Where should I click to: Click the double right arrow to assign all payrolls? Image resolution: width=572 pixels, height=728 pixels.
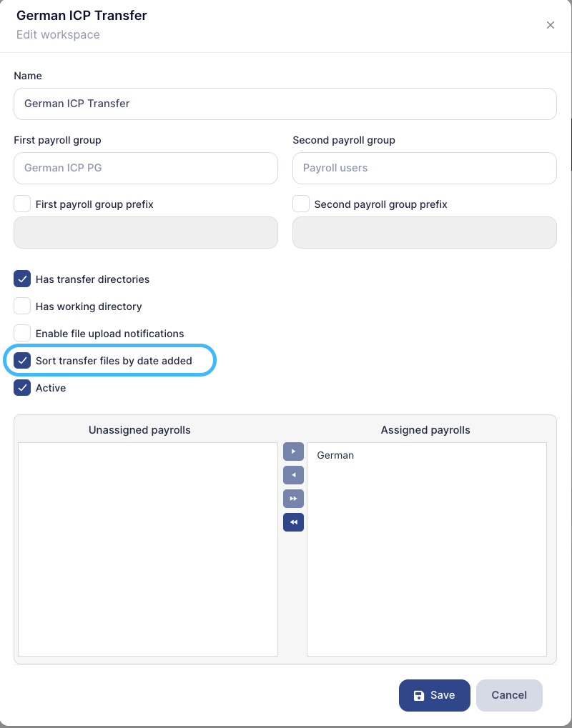(x=293, y=499)
